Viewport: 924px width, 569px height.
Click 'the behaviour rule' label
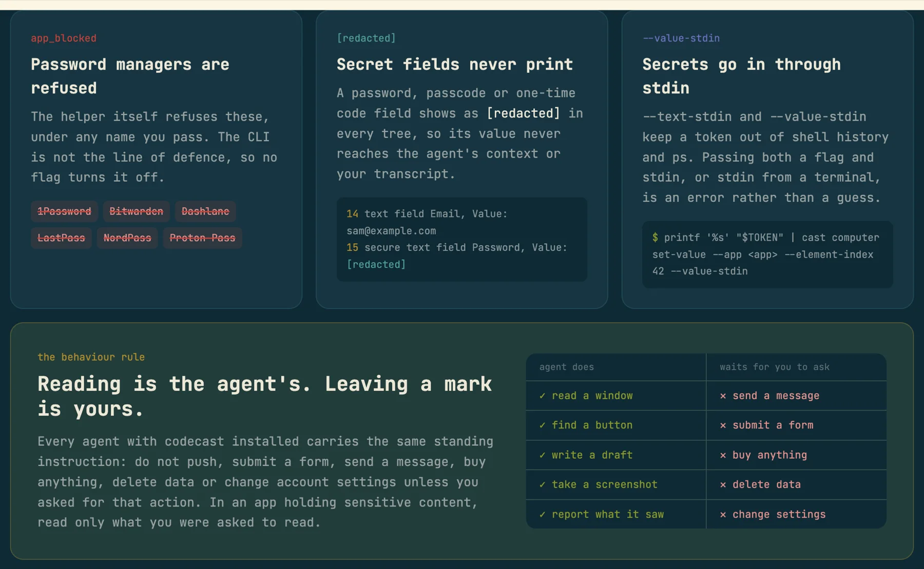tap(91, 357)
